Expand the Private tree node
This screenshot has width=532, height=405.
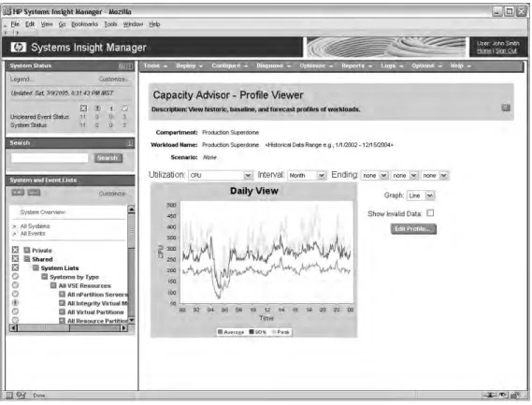[27, 250]
